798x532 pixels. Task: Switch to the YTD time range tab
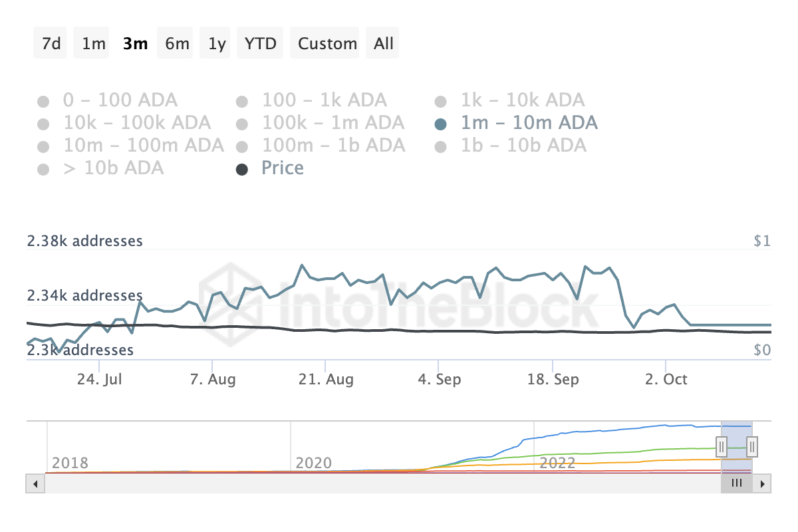click(x=259, y=43)
